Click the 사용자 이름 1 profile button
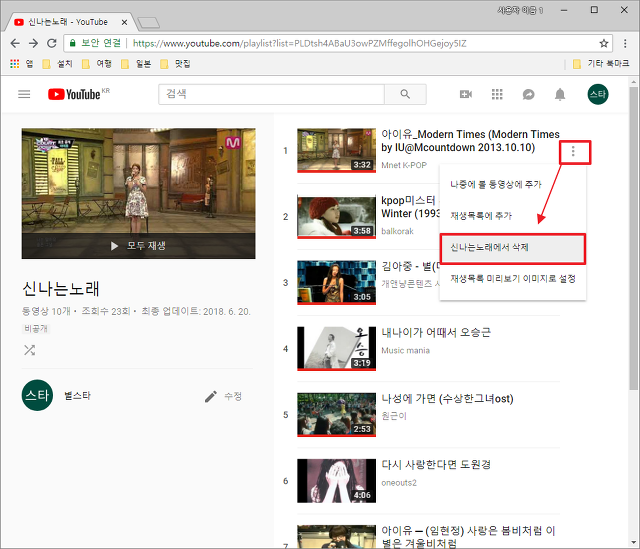The image size is (640, 549). pos(520,10)
